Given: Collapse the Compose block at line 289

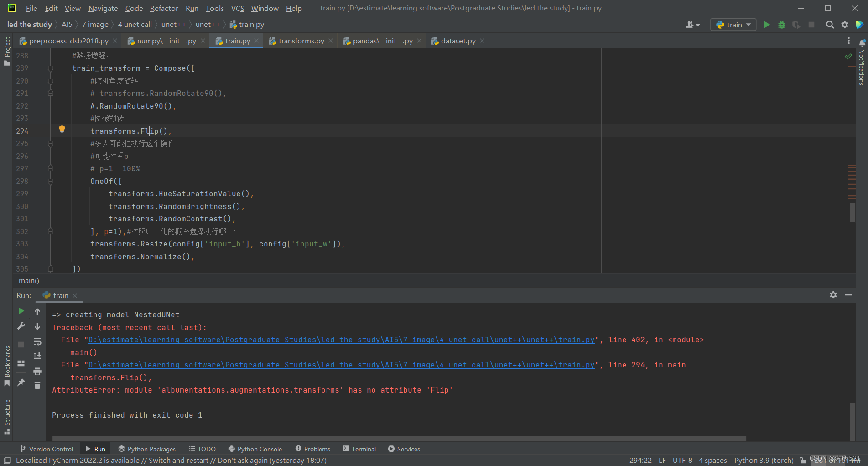Looking at the screenshot, I should [x=50, y=68].
